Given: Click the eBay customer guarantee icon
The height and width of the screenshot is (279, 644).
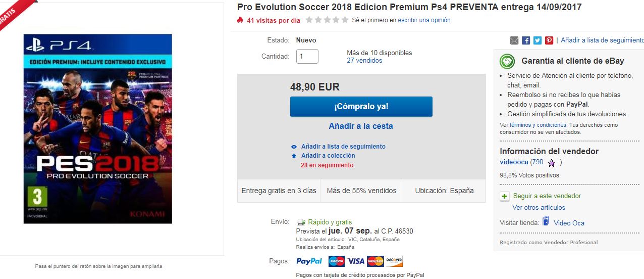Looking at the screenshot, I should 507,61.
